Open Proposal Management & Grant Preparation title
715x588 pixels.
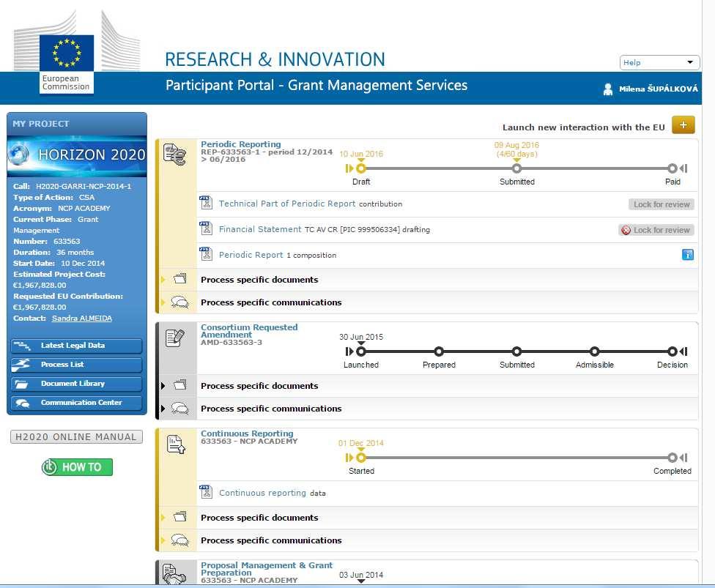pos(267,569)
